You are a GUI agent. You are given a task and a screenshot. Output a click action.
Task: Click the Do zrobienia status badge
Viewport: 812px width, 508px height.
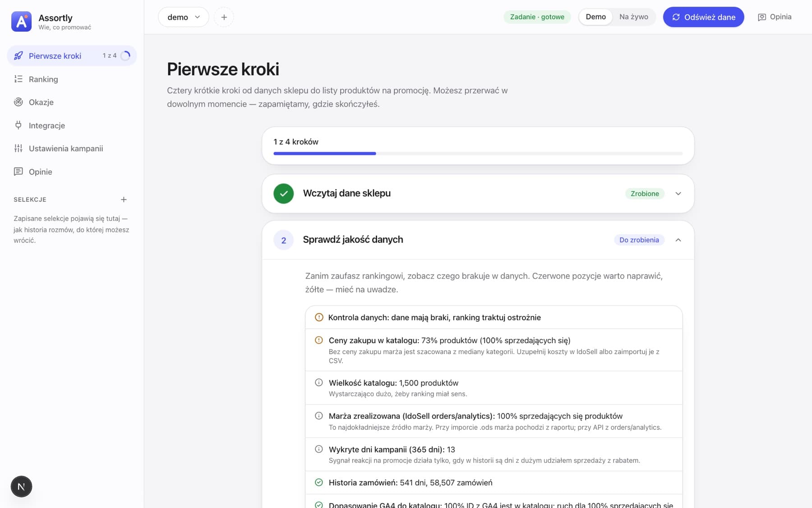point(639,240)
